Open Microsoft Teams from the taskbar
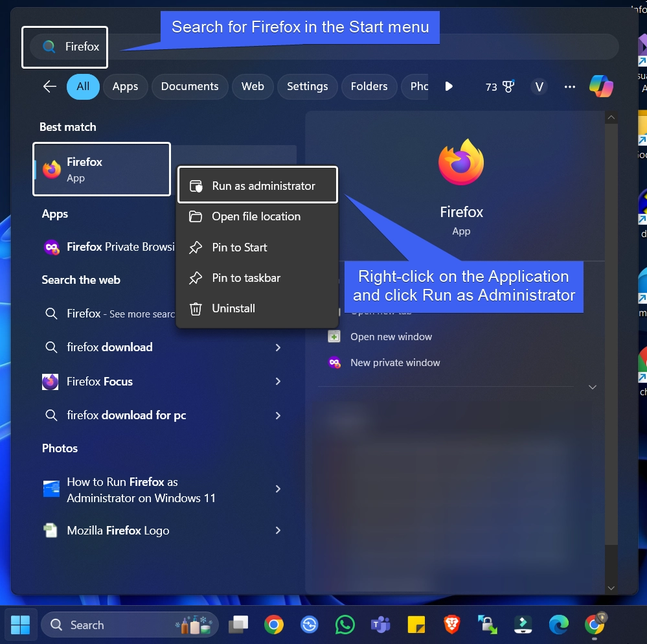Viewport: 647px width, 644px height. click(380, 625)
